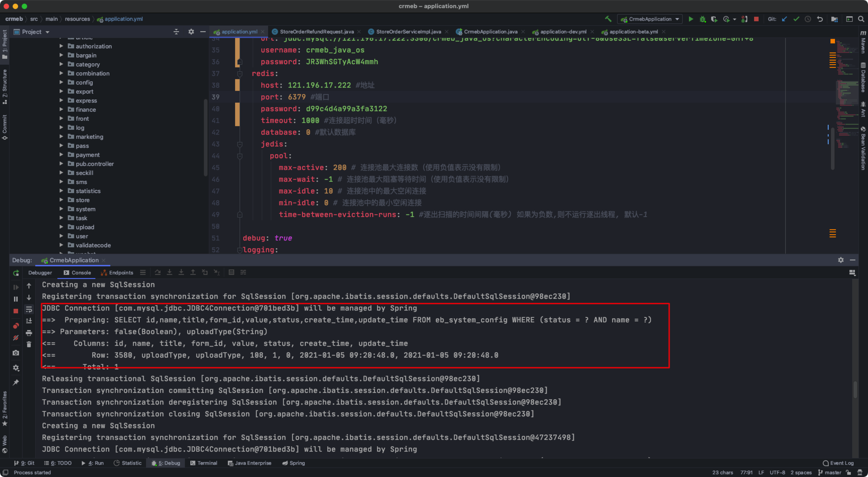
Task: Expand the pub.controller package in Project panel
Action: [x=61, y=164]
